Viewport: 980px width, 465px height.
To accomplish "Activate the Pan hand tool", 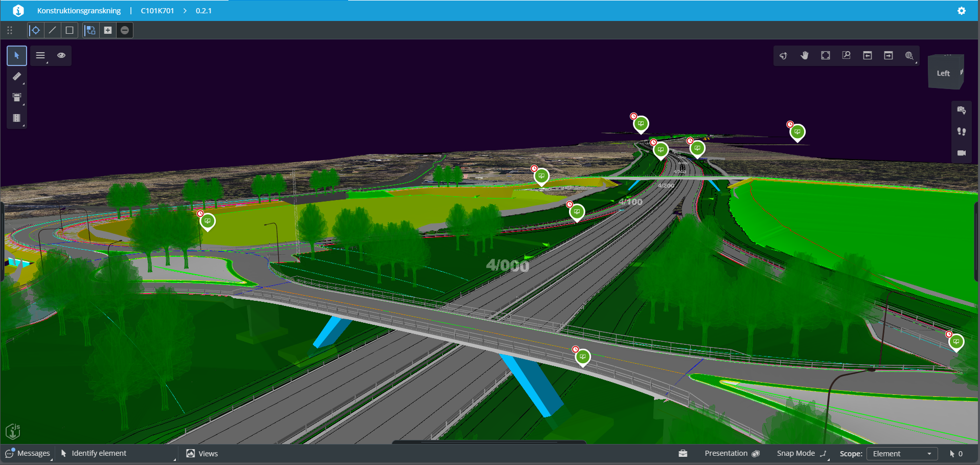I will (805, 56).
